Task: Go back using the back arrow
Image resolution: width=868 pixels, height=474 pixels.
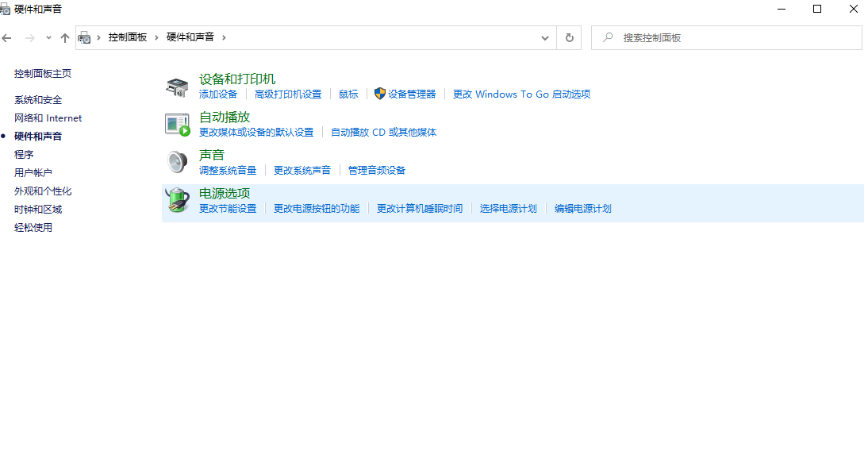Action: tap(7, 37)
